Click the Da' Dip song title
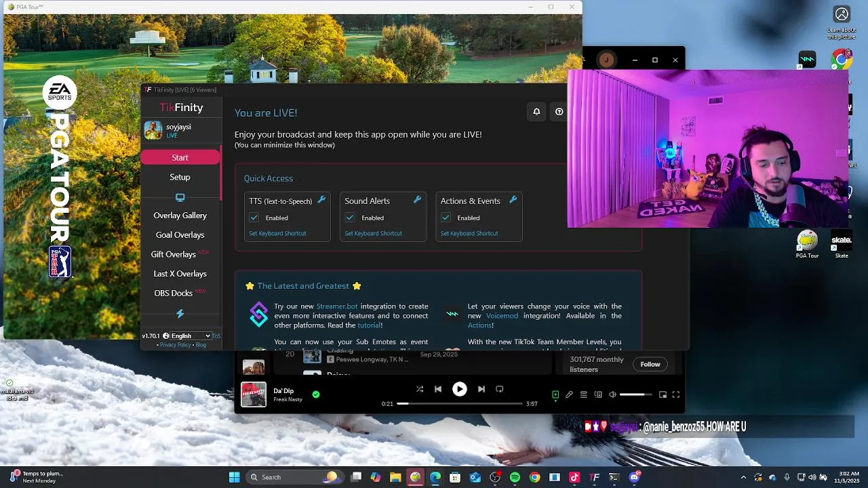This screenshot has width=868, height=488. [x=283, y=391]
